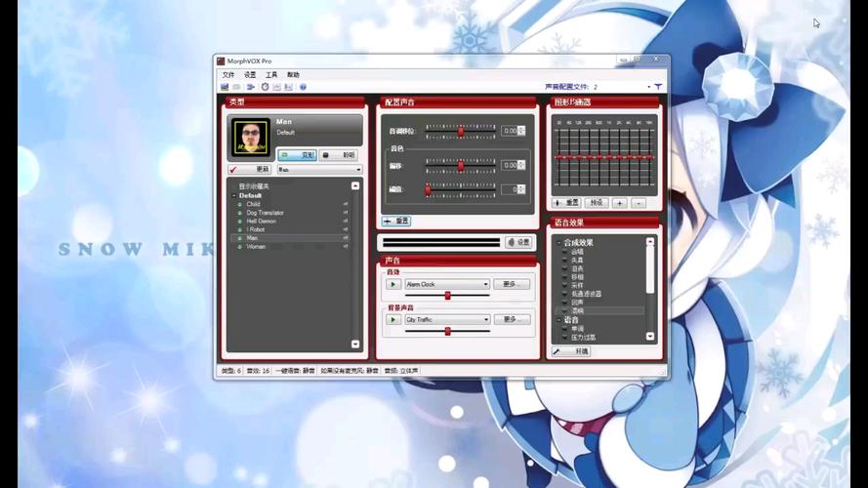Click the green dot next to Man

click(239, 238)
